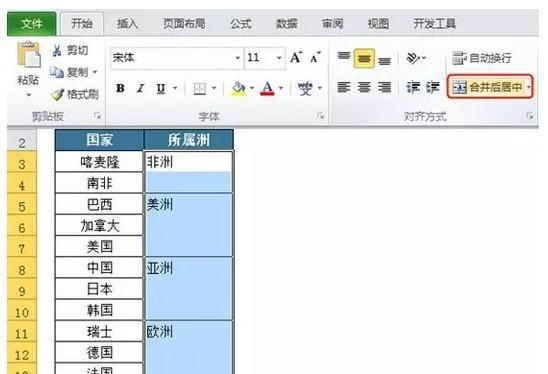Viewport: 548px width, 374px height.
Task: Toggle Bold formatting
Action: pos(120,88)
